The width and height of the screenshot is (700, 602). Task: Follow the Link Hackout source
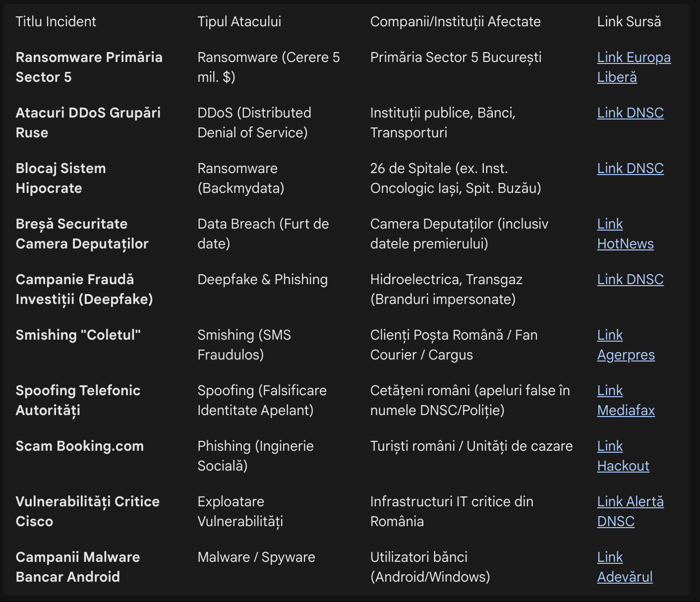(623, 466)
